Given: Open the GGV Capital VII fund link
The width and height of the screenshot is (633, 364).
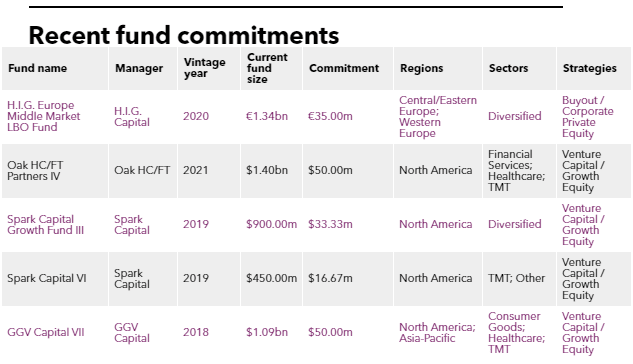Looking at the screenshot, I should pos(46,332).
